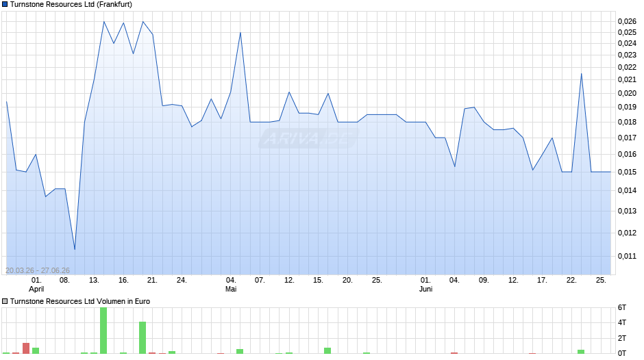Click the '22.' date axis label
The height and width of the screenshot is (360, 644).
(x=571, y=281)
